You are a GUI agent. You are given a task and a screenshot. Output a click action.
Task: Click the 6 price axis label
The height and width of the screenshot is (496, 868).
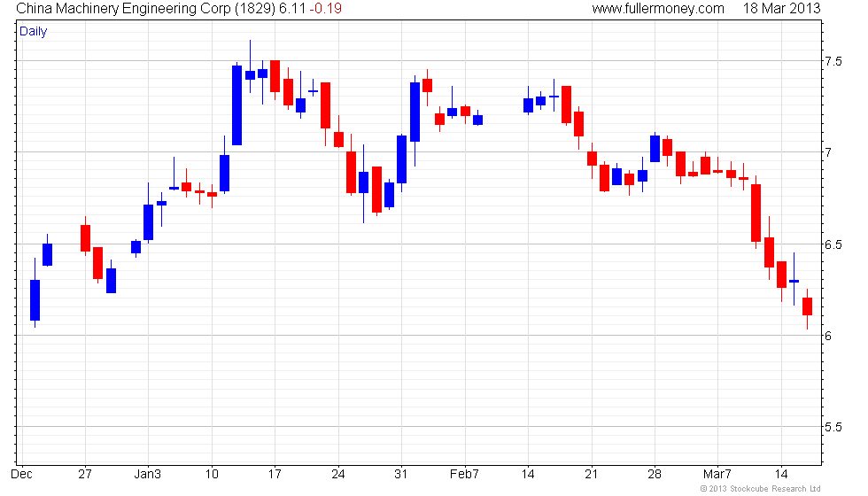[x=828, y=336]
